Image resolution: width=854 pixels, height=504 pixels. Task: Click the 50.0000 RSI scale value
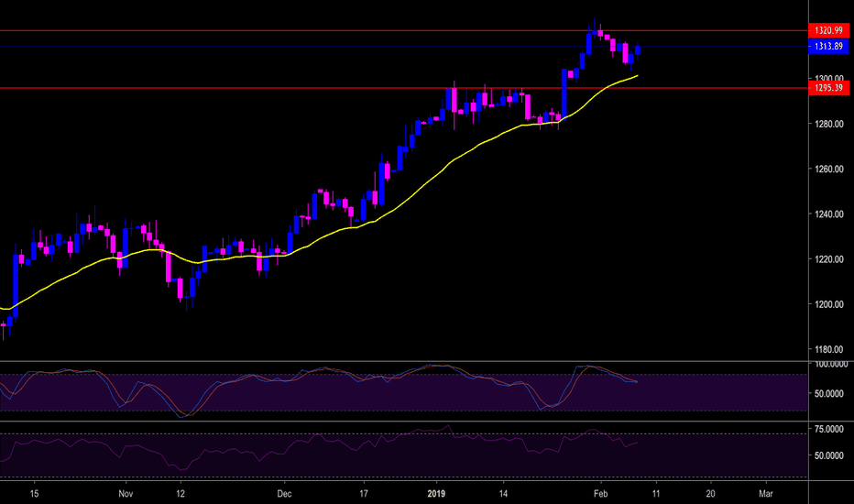pyautogui.click(x=829, y=455)
